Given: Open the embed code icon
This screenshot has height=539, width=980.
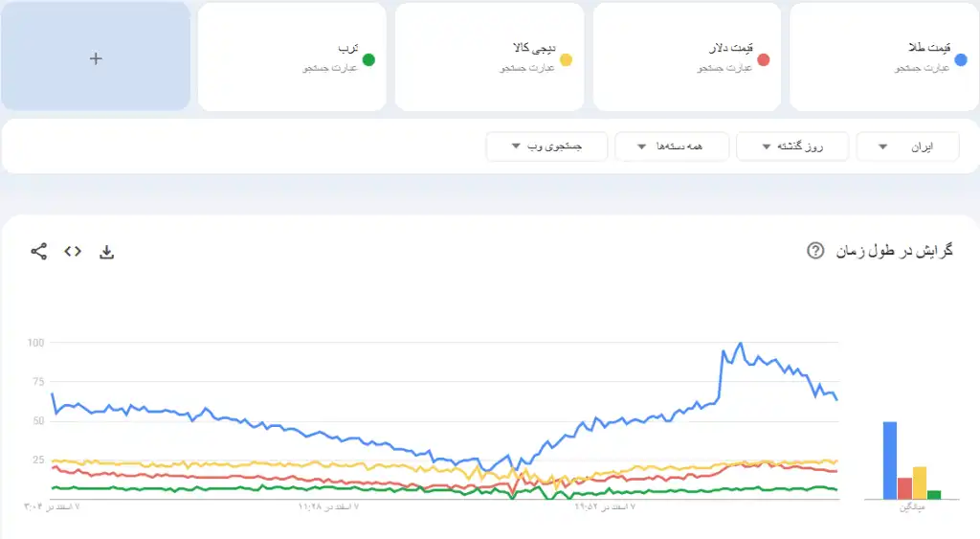Looking at the screenshot, I should click(73, 252).
